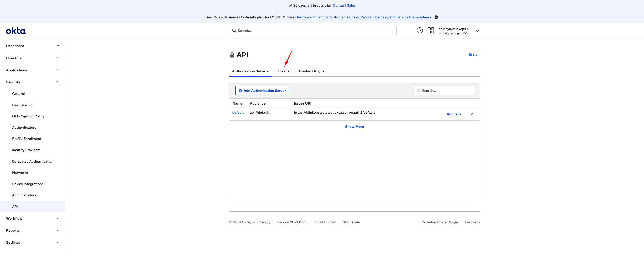Click Add Authorization Server button
644x255 pixels.
coord(262,91)
